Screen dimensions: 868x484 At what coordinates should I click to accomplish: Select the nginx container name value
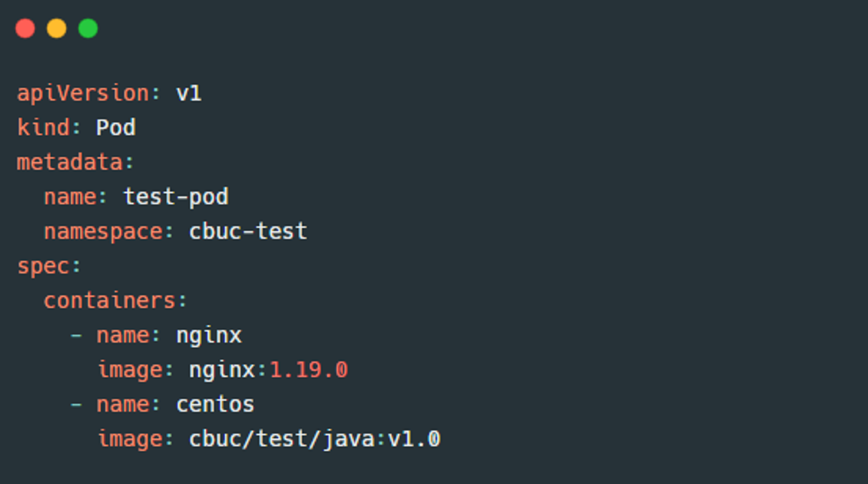(x=209, y=336)
